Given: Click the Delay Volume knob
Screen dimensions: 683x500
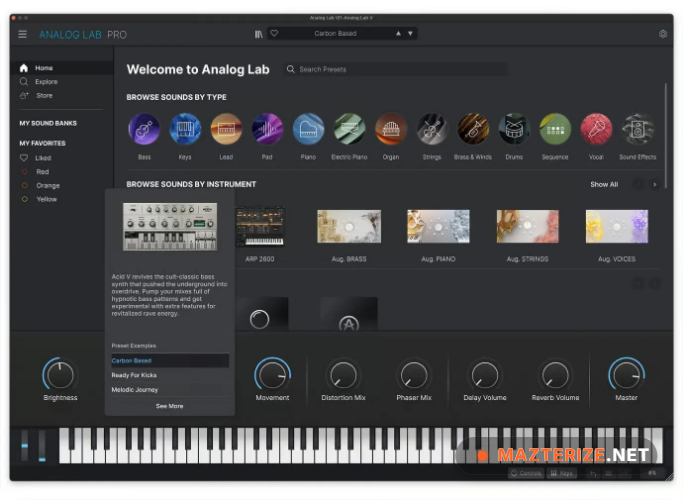Looking at the screenshot, I should 485,375.
